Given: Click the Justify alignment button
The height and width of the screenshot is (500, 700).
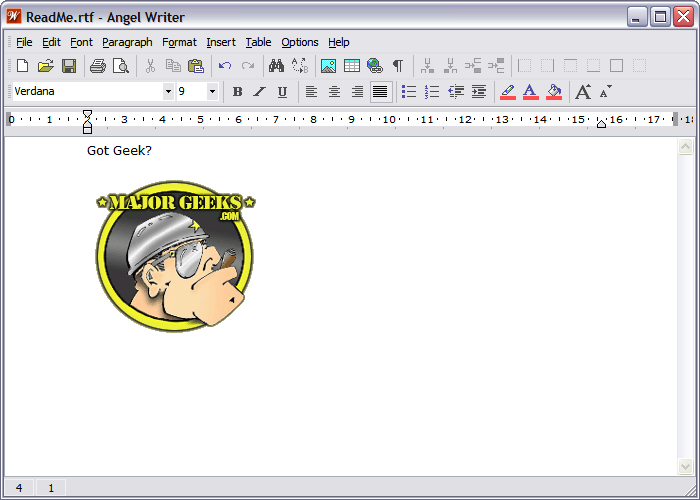Looking at the screenshot, I should point(380,92).
